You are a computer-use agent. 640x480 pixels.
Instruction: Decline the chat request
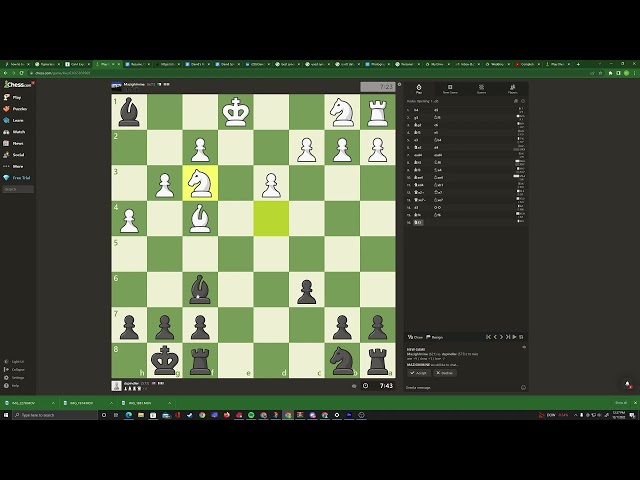point(444,373)
